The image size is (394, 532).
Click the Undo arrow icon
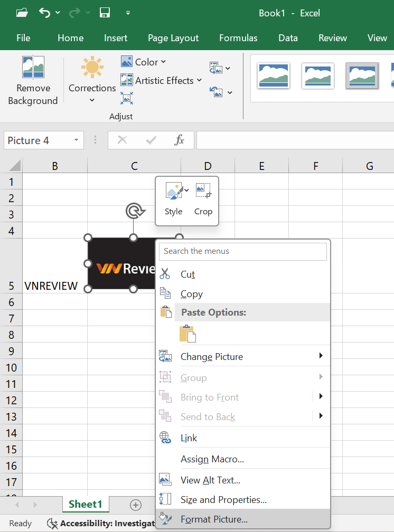tap(45, 13)
